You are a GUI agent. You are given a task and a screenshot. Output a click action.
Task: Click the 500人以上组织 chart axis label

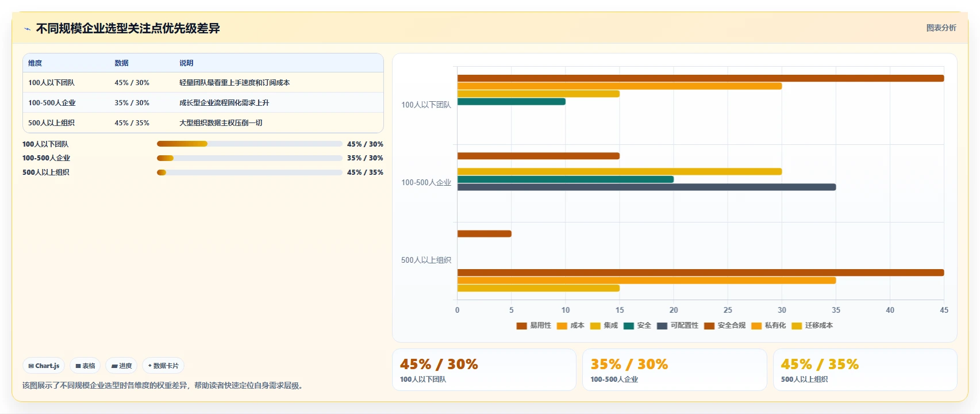click(x=426, y=260)
